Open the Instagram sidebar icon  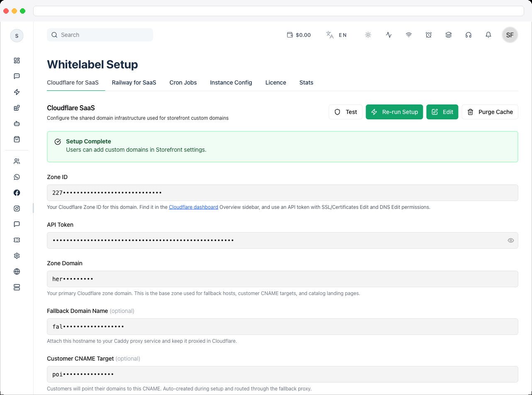click(x=17, y=208)
